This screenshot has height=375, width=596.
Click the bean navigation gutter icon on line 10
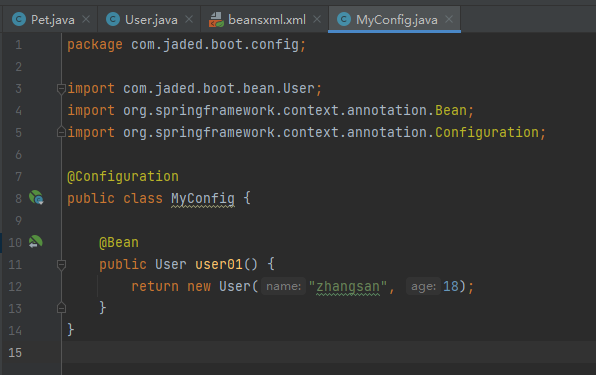(36, 242)
